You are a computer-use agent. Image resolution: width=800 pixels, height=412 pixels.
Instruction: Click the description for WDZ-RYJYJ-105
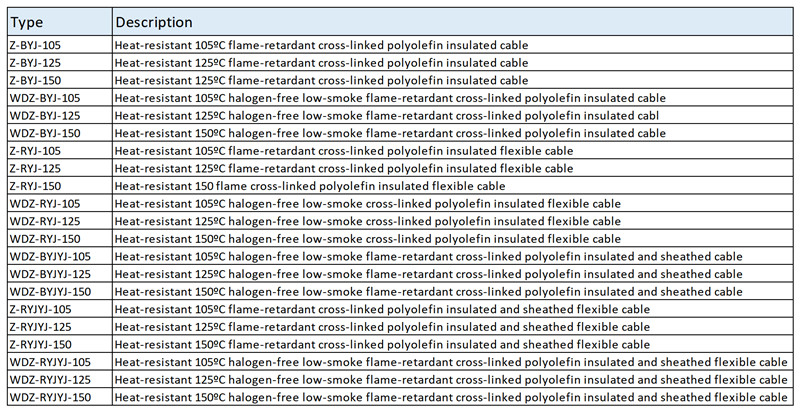pos(450,362)
